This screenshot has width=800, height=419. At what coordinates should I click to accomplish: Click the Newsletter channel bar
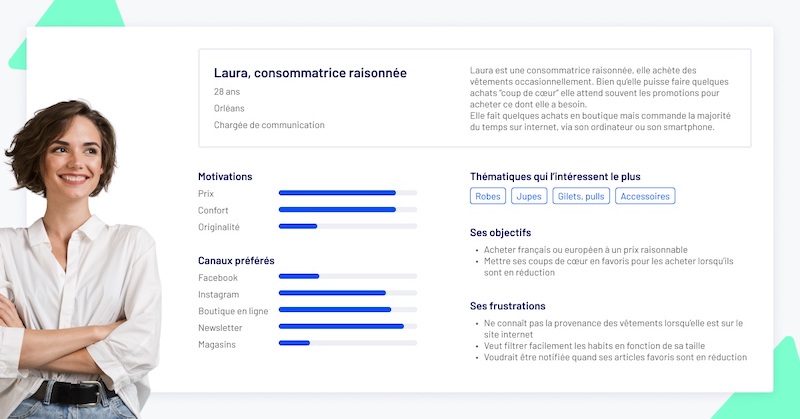coord(347,327)
